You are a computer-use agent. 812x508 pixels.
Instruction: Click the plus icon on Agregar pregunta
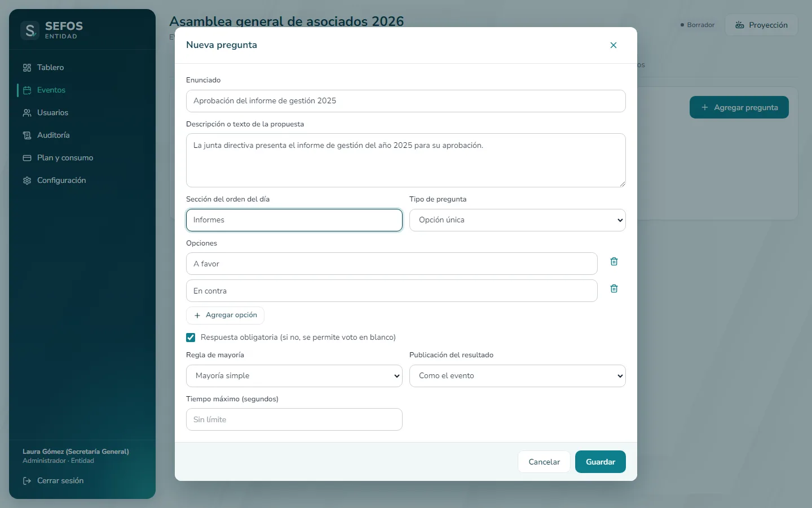point(705,107)
